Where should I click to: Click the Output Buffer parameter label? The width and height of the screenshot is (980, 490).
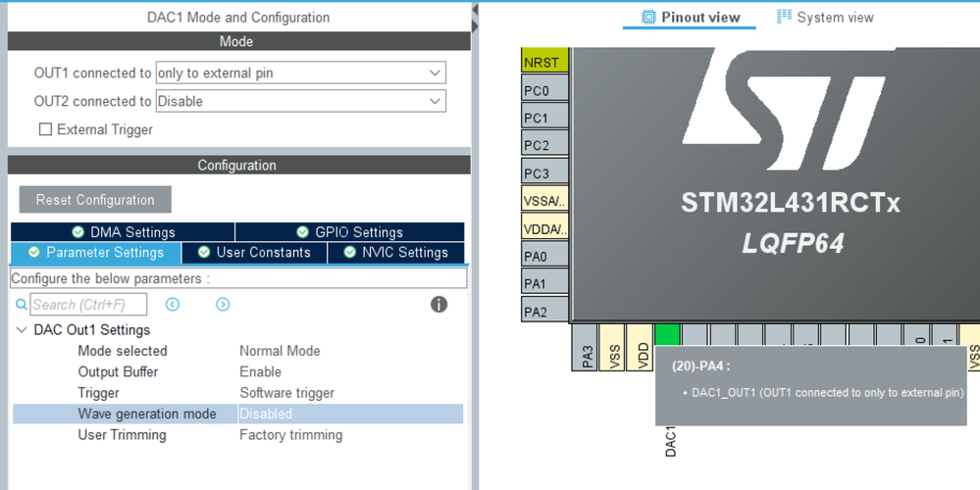(x=118, y=372)
